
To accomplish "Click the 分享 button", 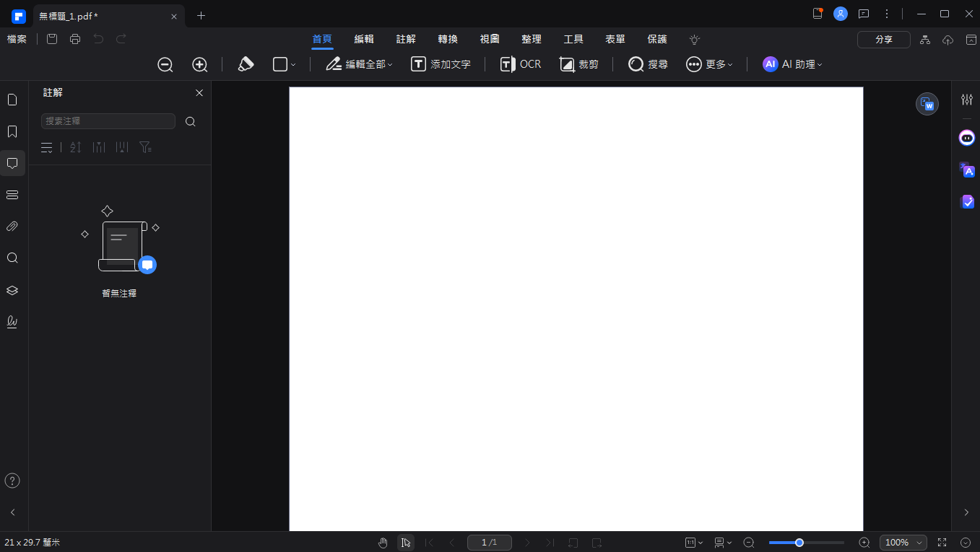I will coord(883,39).
